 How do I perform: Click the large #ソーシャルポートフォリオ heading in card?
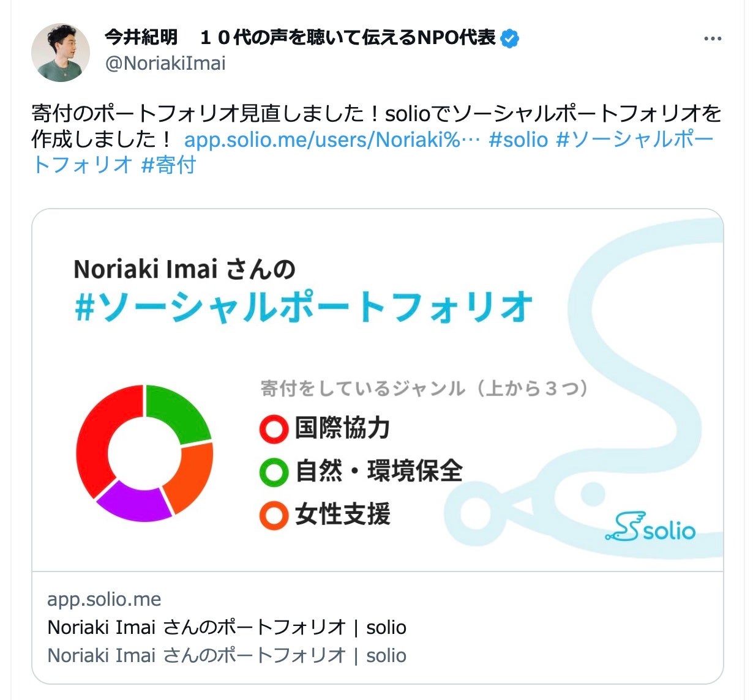coord(303,307)
